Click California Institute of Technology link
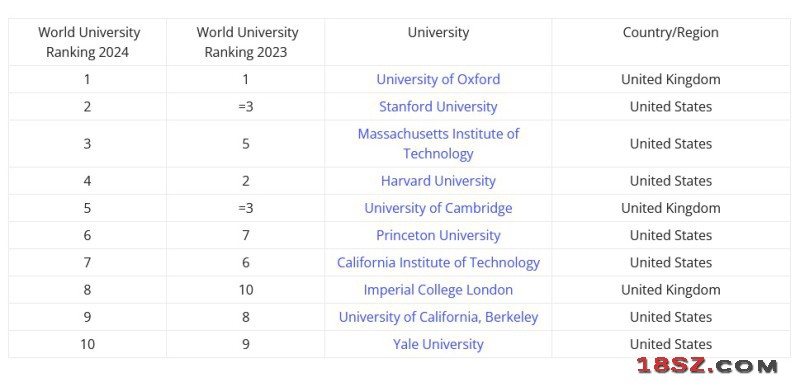The image size is (800, 387). 438,263
